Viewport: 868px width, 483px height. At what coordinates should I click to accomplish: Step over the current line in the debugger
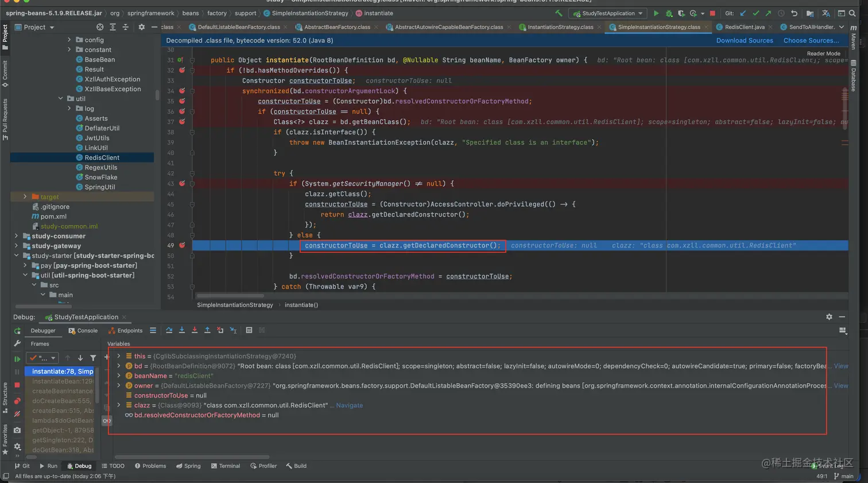click(x=169, y=330)
